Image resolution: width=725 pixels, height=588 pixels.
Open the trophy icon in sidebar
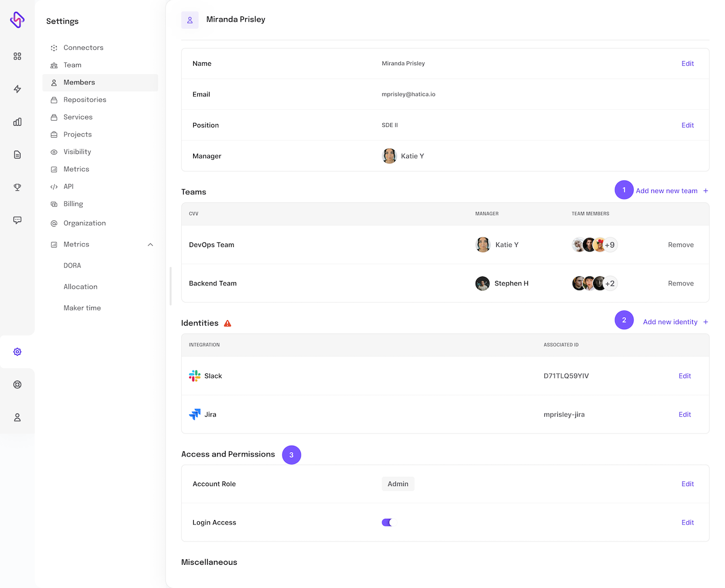18,188
